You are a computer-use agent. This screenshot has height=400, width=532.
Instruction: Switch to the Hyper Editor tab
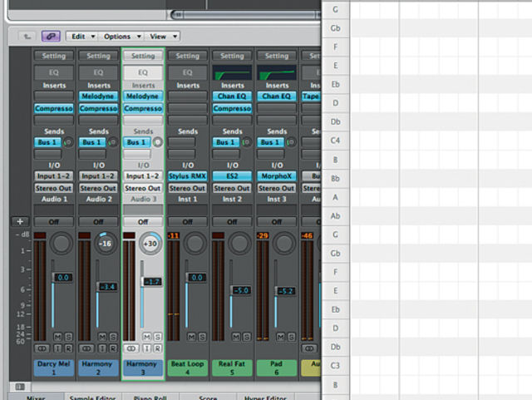point(265,397)
